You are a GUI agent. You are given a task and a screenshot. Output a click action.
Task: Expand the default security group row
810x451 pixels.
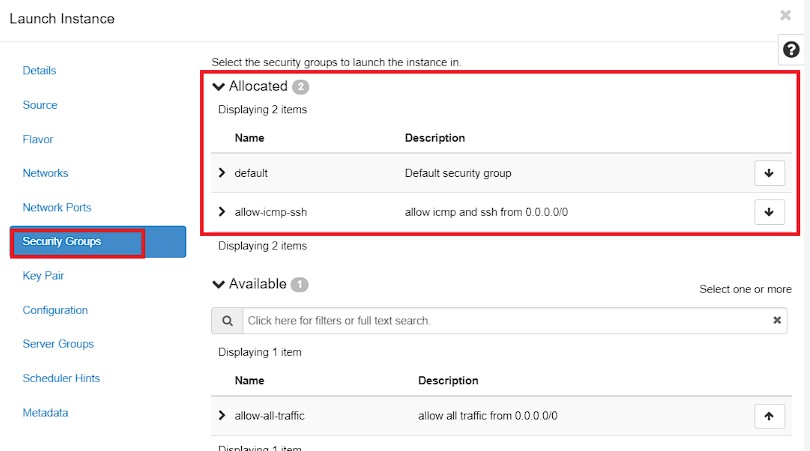pyautogui.click(x=222, y=173)
